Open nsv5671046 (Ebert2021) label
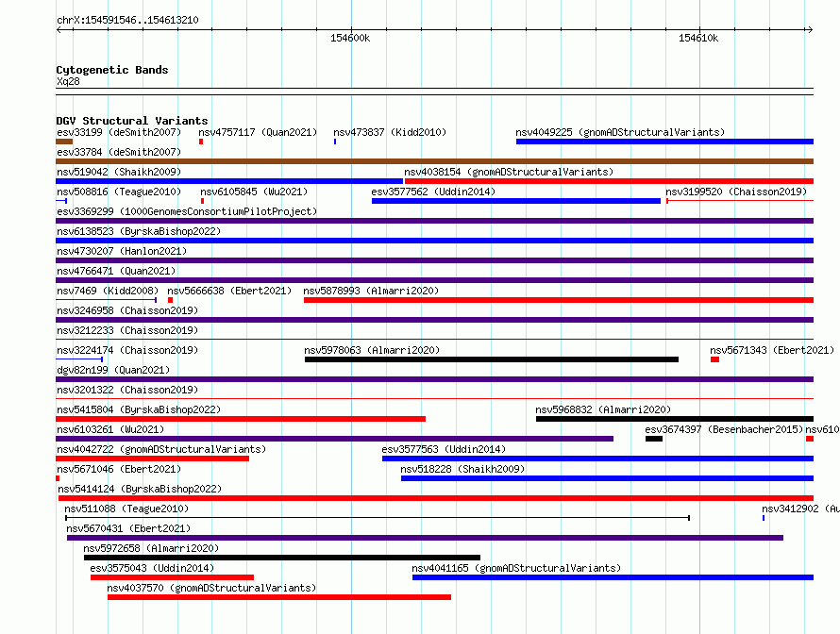The height and width of the screenshot is (634, 840). [x=119, y=469]
